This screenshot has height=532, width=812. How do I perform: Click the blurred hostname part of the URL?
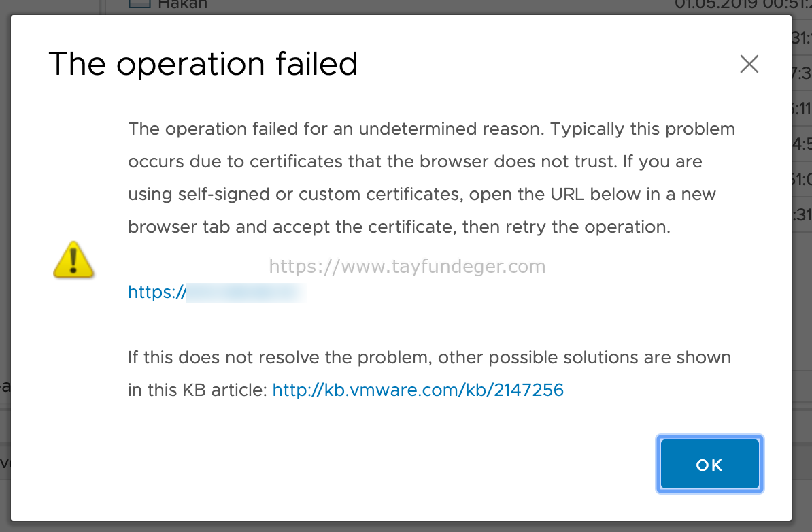[x=246, y=292]
